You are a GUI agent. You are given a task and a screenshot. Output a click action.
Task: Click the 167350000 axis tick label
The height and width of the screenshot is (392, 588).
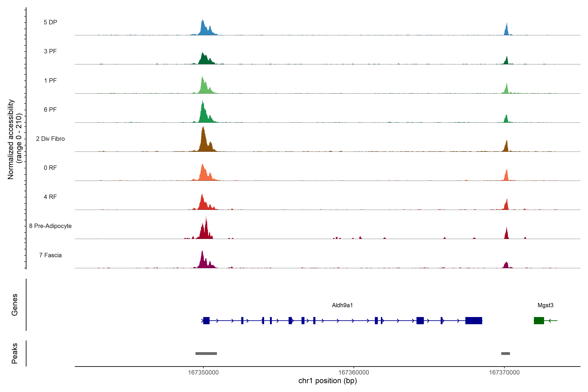(x=203, y=373)
